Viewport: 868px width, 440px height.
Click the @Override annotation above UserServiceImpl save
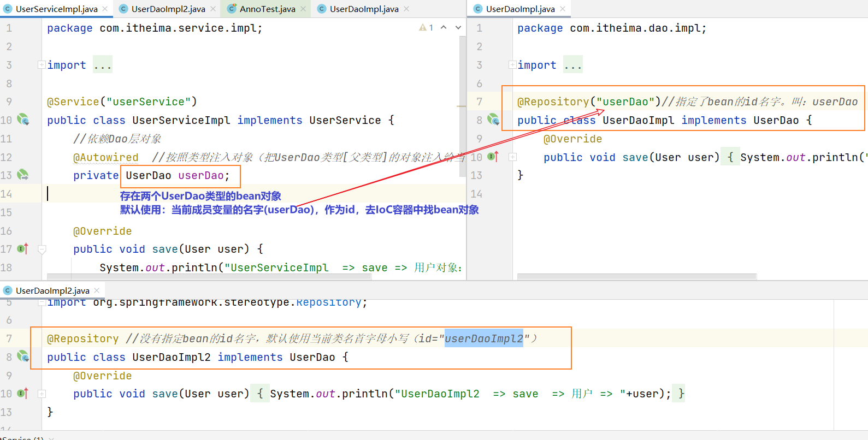pyautogui.click(x=103, y=231)
